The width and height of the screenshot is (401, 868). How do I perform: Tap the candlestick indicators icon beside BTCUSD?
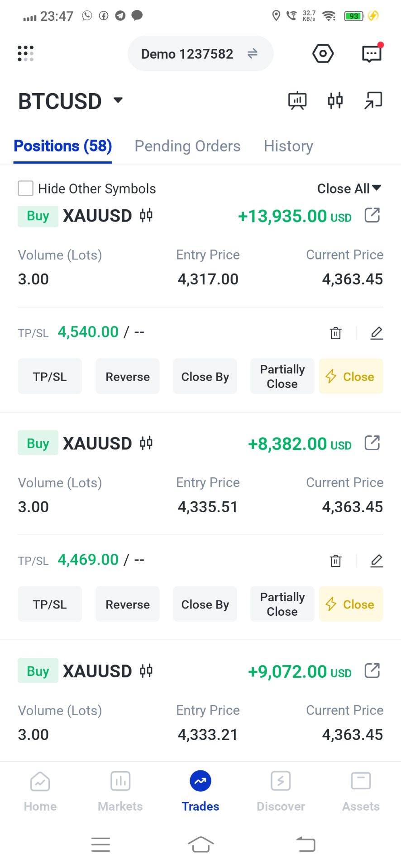tap(335, 100)
